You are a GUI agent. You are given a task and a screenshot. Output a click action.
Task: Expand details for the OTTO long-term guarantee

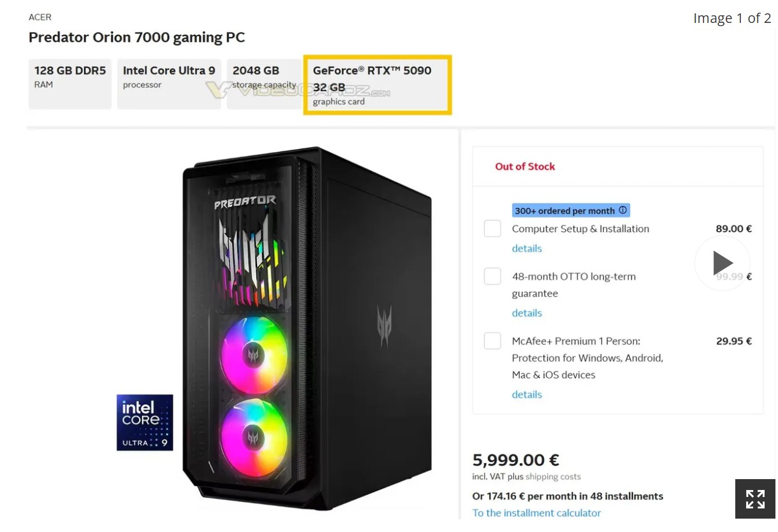526,313
